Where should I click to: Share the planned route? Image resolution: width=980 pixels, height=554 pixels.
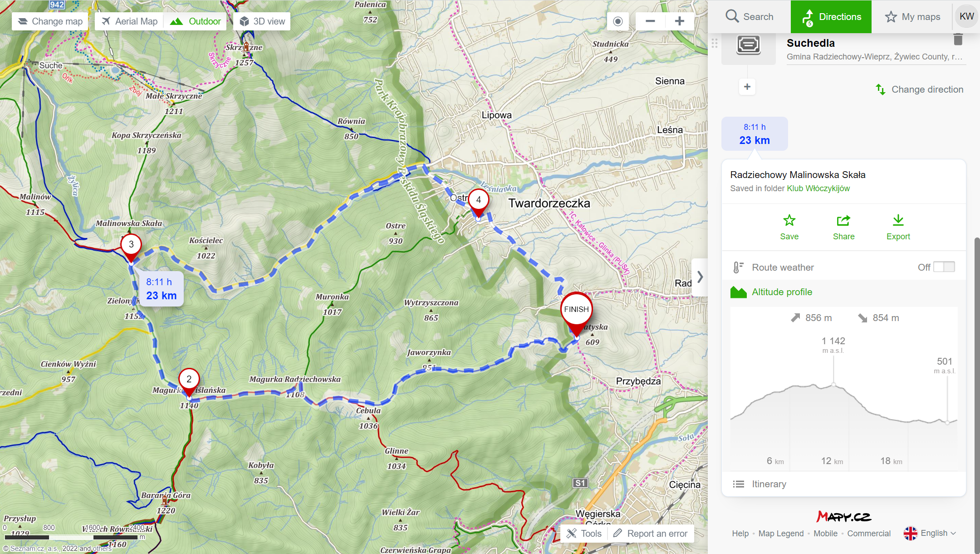point(844,228)
